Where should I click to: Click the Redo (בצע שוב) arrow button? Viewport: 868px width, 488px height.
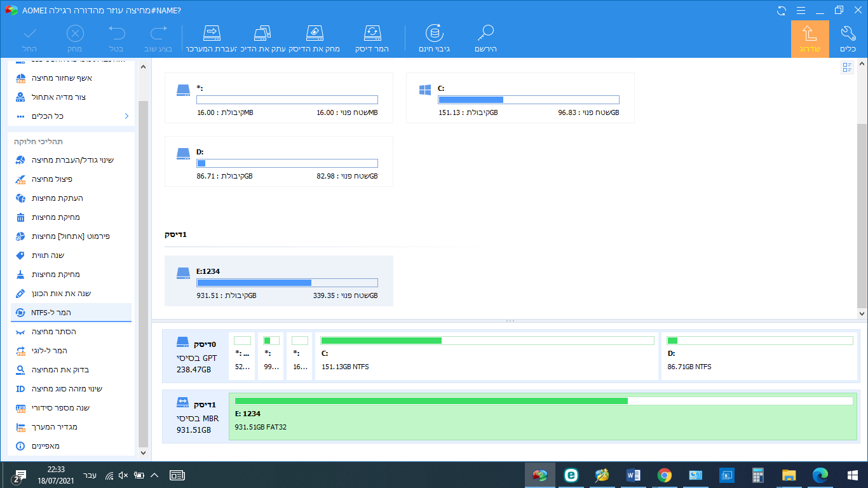pos(158,39)
